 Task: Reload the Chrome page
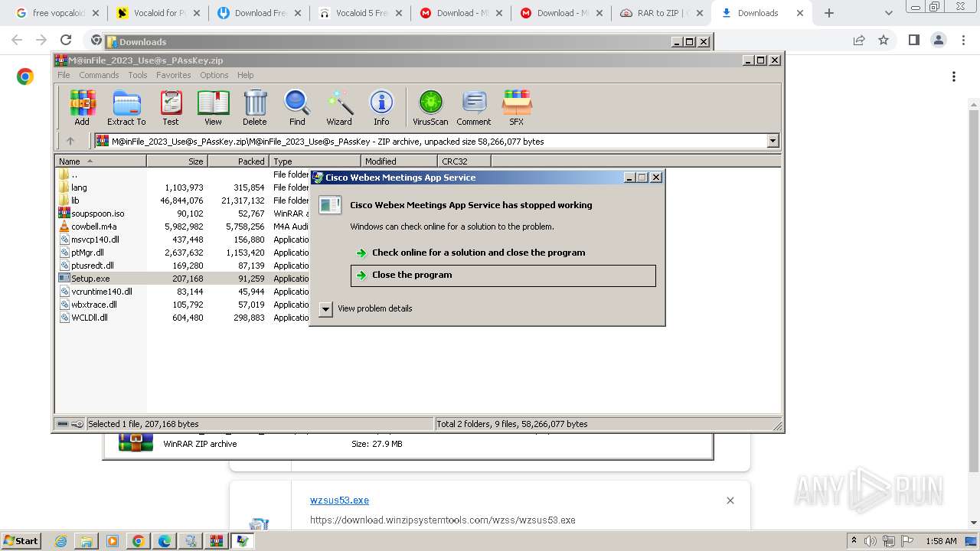click(66, 41)
